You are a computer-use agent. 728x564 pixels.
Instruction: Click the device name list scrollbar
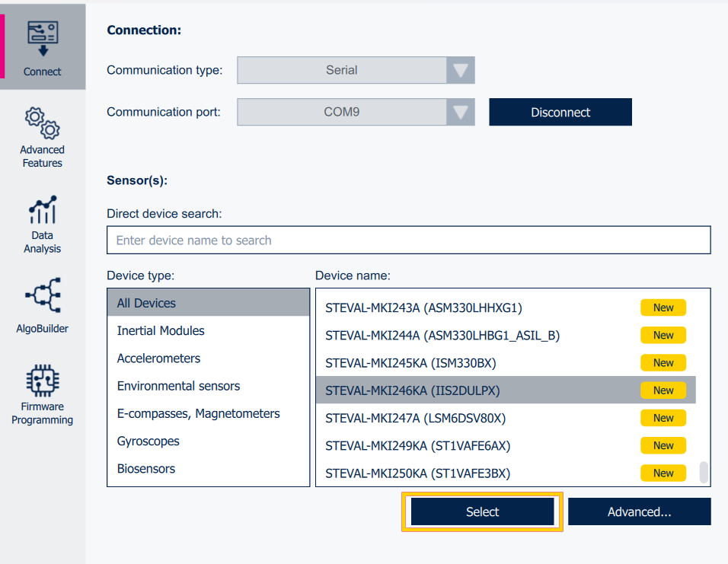point(704,472)
